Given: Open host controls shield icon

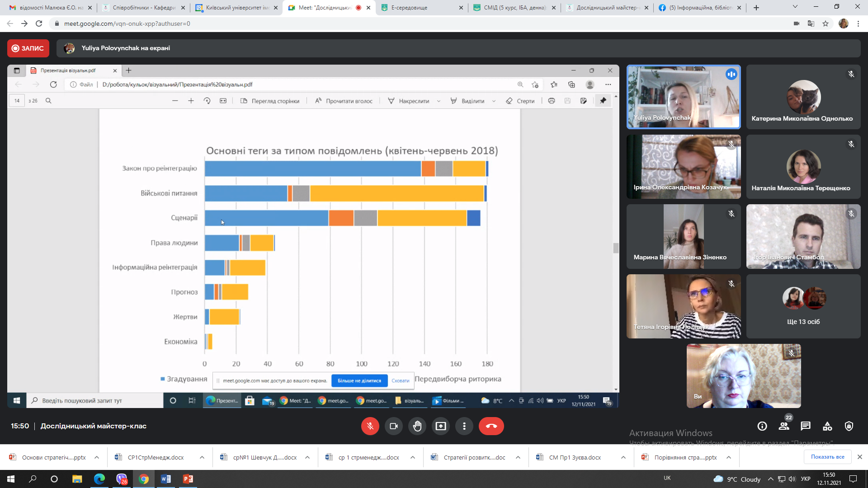Looking at the screenshot, I should click(x=849, y=426).
